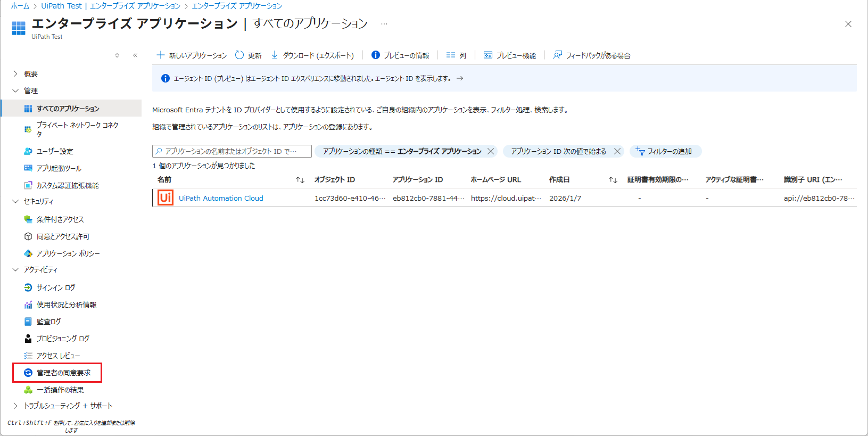Screen dimensions: 868x436
Task: Open the アプリケーション ID 次の値で始まる filter
Action: (558, 151)
